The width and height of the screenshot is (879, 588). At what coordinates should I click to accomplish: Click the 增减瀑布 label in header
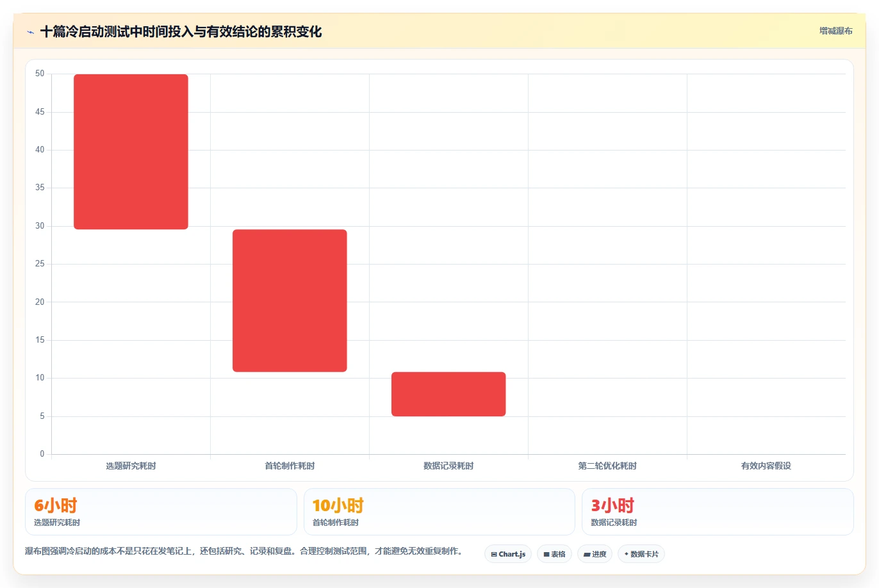click(x=835, y=31)
